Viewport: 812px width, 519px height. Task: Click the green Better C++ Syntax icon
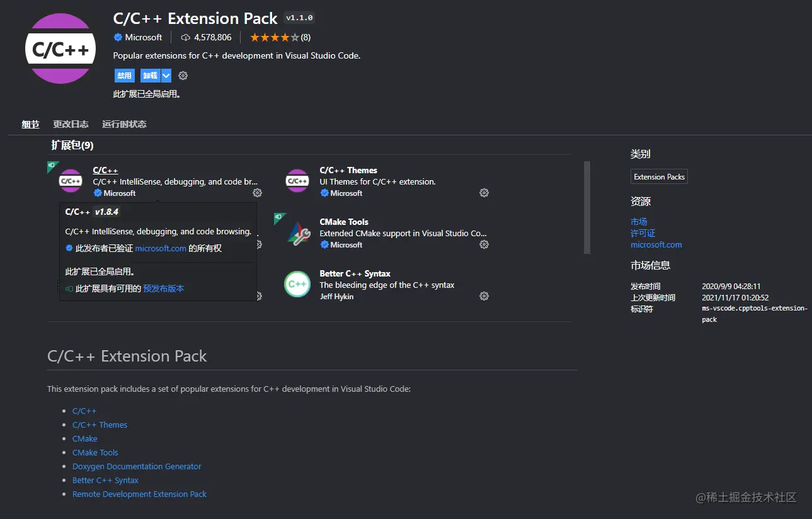297,284
